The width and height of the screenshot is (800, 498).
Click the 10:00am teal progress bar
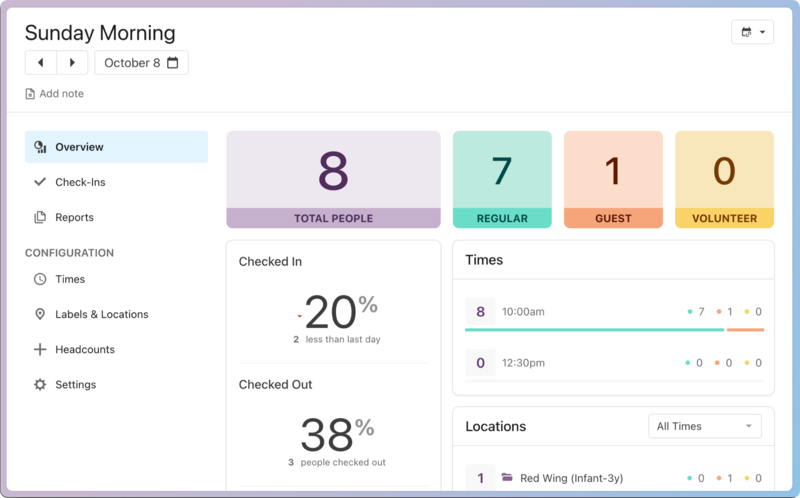click(x=594, y=329)
